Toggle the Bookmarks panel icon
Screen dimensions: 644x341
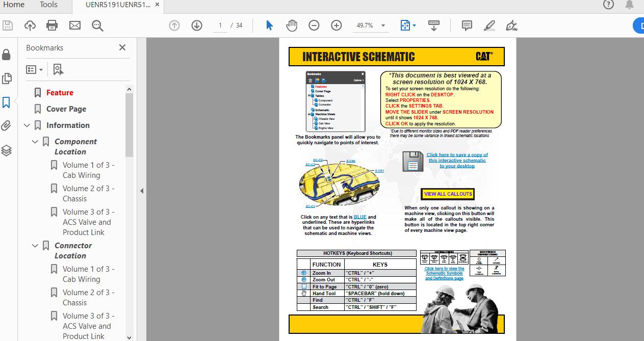7,102
